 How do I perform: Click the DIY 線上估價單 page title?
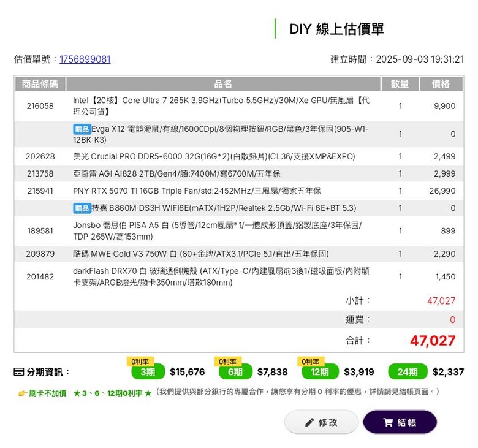(336, 29)
